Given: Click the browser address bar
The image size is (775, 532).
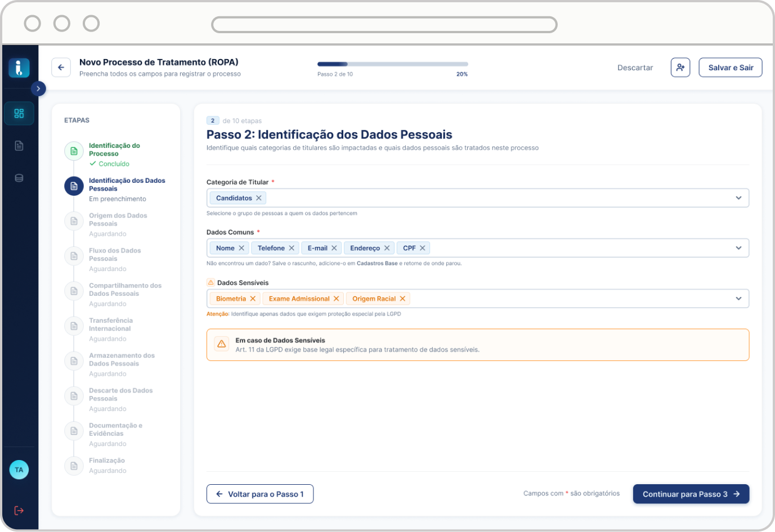Looking at the screenshot, I should 384,25.
